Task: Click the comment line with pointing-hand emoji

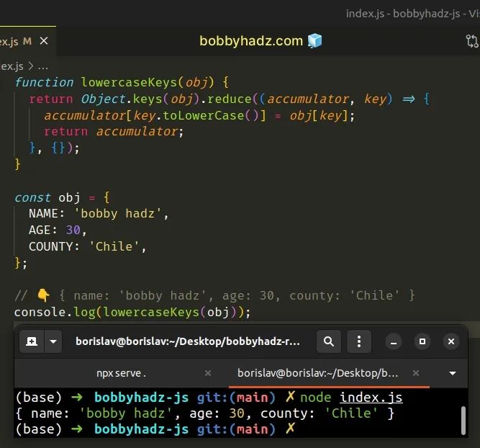Action: coord(214,296)
